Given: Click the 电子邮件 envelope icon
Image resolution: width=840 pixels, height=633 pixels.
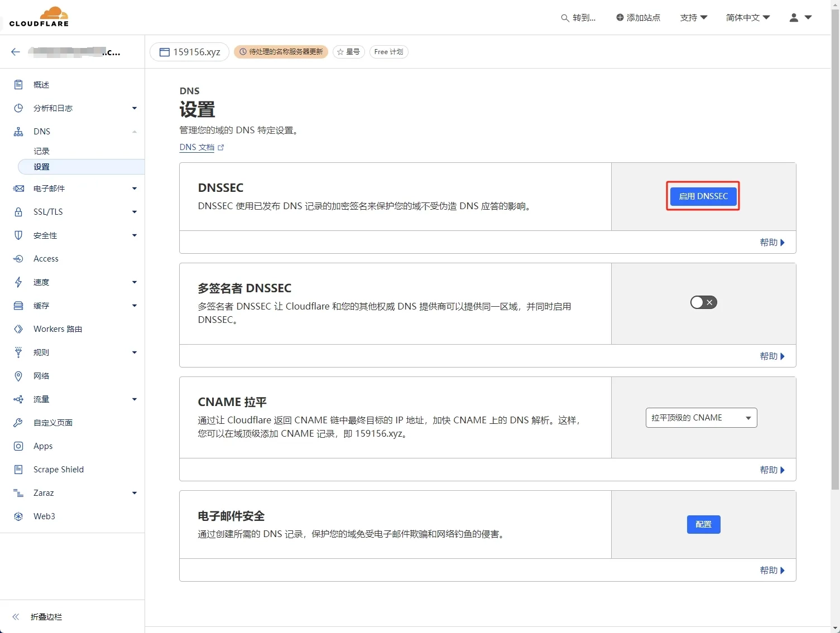Looking at the screenshot, I should (18, 189).
